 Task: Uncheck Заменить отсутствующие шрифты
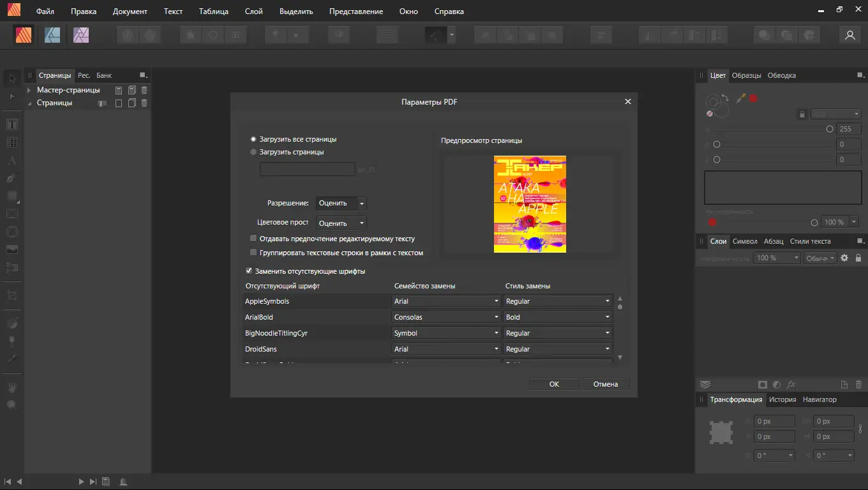coord(249,271)
